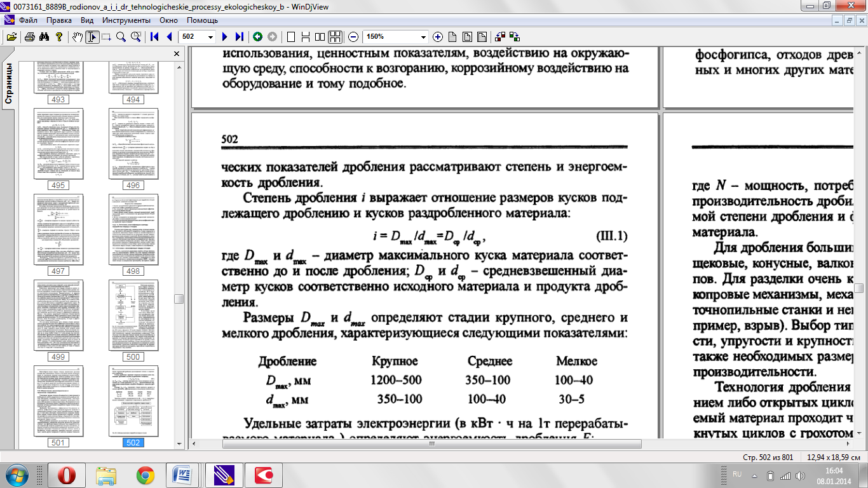Viewport: 868px width, 488px height.
Task: Open Google Chrome from taskbar
Action: (145, 475)
